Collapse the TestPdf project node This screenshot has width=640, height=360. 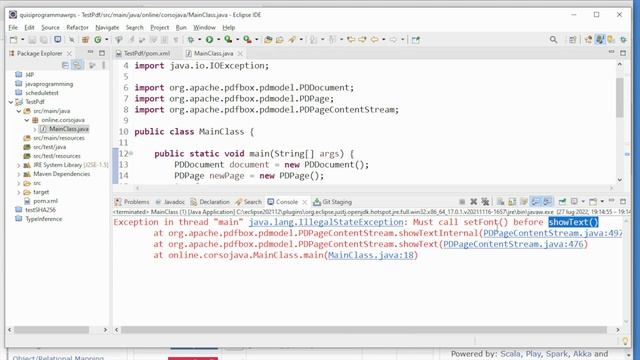[x=11, y=102]
